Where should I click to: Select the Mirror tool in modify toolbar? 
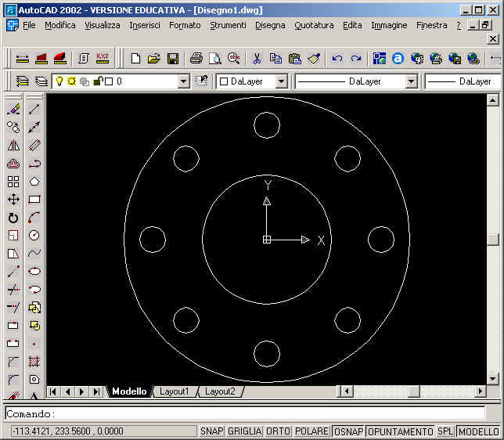click(x=13, y=145)
